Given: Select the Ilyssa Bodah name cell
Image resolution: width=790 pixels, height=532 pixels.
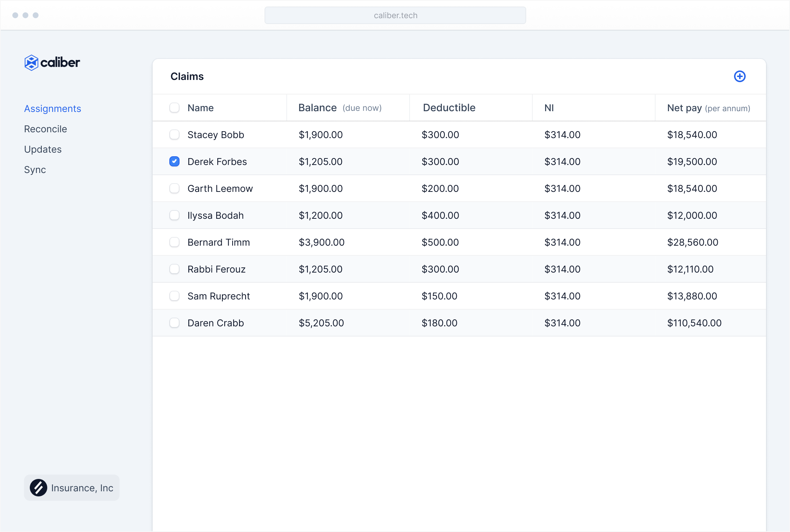Looking at the screenshot, I should (215, 215).
